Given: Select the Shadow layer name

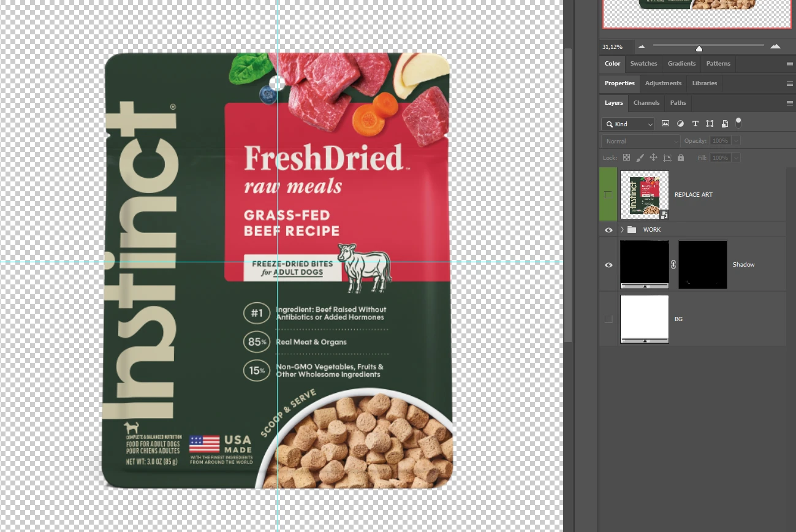Looking at the screenshot, I should pos(744,265).
